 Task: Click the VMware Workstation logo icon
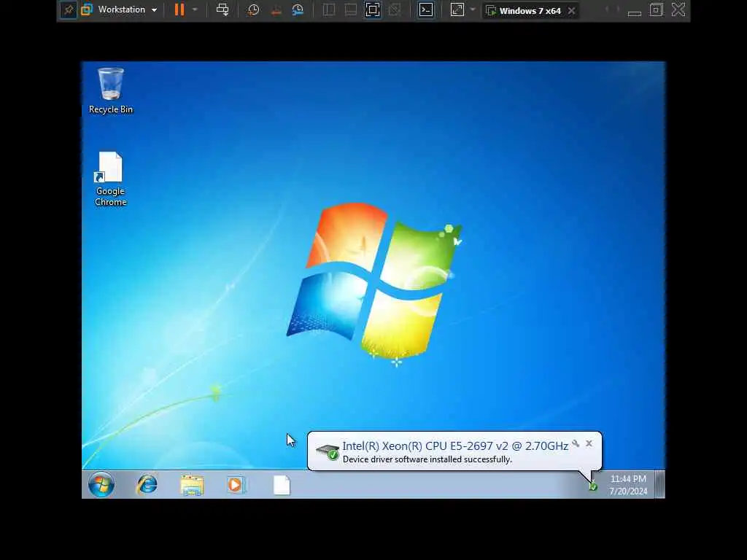pyautogui.click(x=87, y=10)
